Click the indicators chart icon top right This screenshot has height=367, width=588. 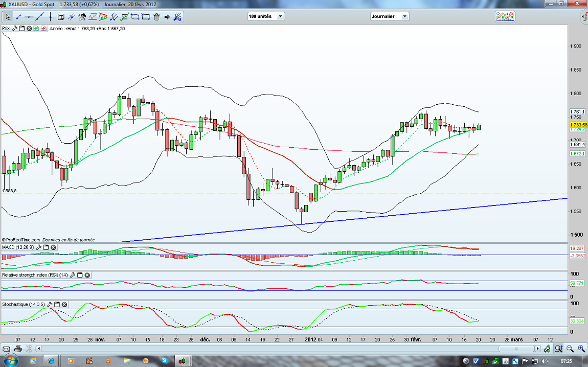pyautogui.click(x=505, y=16)
